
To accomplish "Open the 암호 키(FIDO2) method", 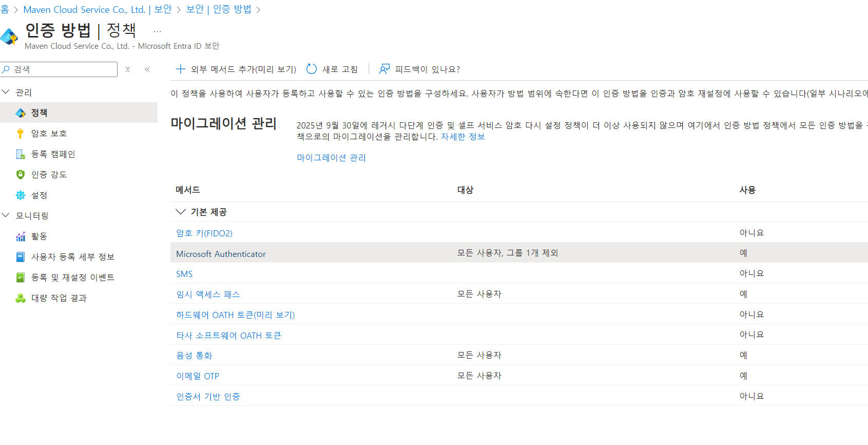I will pyautogui.click(x=204, y=233).
